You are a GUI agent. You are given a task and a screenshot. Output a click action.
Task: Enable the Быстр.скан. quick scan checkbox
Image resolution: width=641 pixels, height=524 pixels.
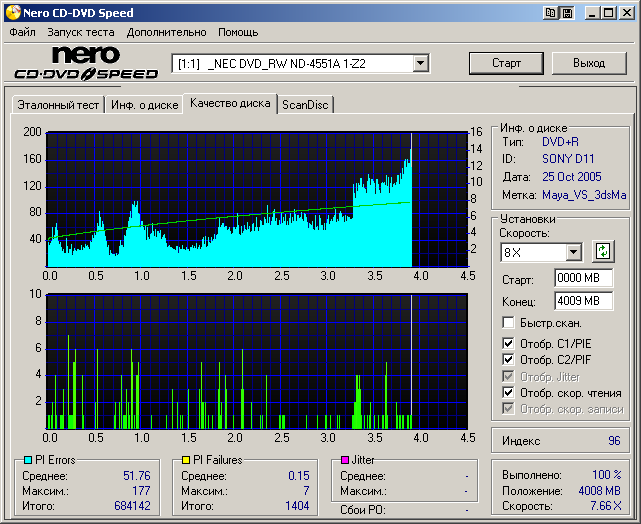[x=509, y=323]
